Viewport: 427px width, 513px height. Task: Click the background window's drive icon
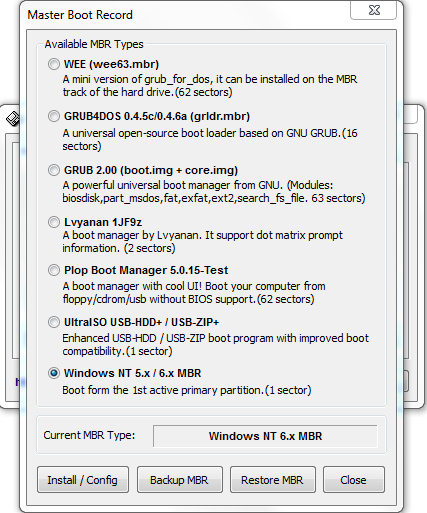[x=13, y=119]
